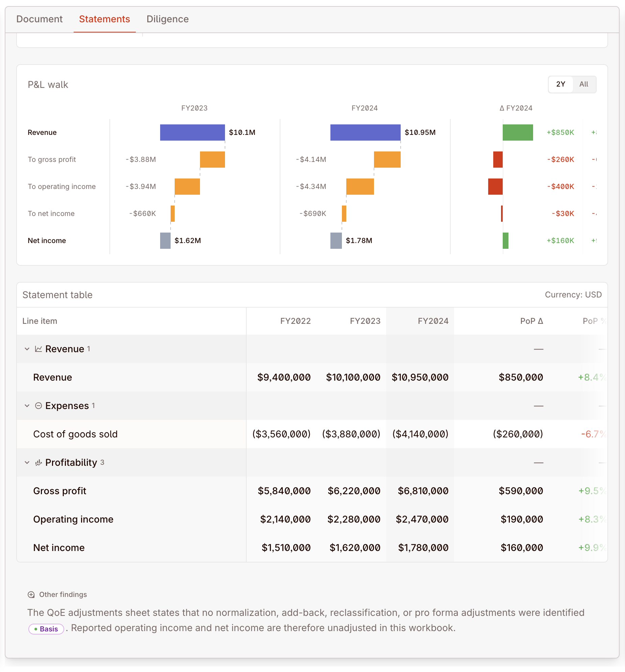The height and width of the screenshot is (672, 625).
Task: Click the minus-circle icon beside Expenses
Action: tap(38, 406)
